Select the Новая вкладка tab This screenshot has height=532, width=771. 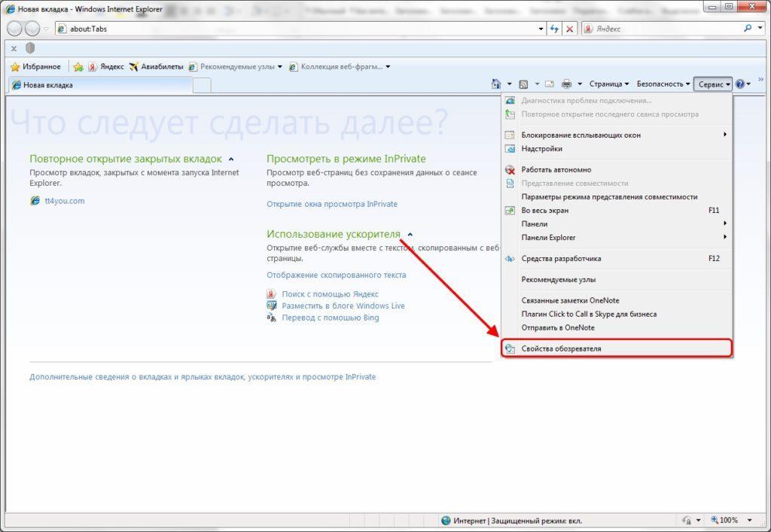point(100,85)
